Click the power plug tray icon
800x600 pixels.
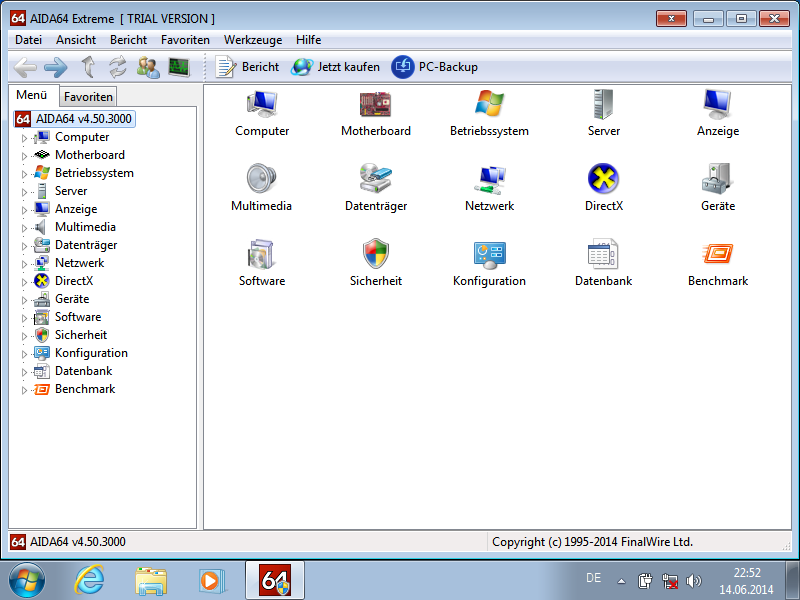(x=645, y=581)
